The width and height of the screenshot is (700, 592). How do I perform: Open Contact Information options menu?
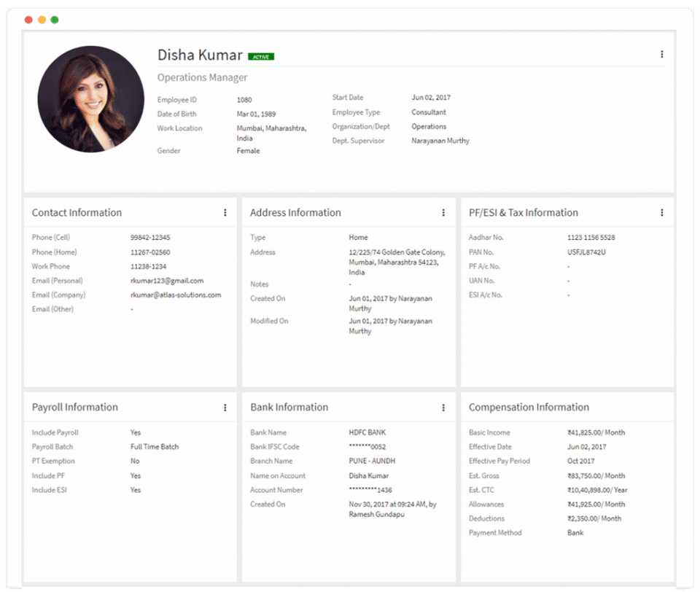coord(225,213)
